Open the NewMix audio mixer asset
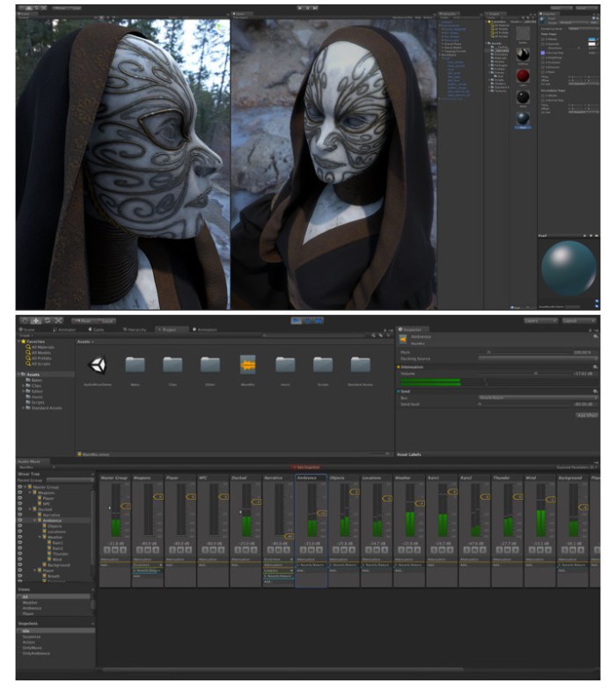Viewport: 616px width, 689px height. coord(247,364)
